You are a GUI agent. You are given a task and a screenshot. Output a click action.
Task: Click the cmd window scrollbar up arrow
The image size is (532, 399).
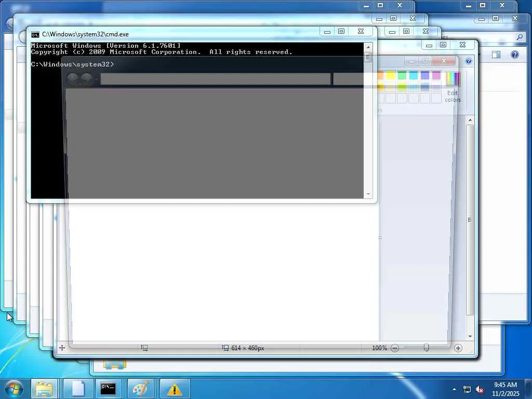pyautogui.click(x=368, y=47)
